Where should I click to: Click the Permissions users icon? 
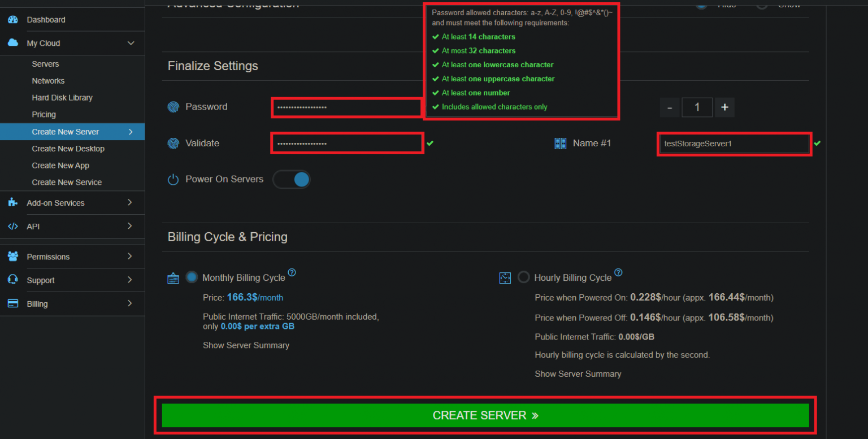pos(13,256)
